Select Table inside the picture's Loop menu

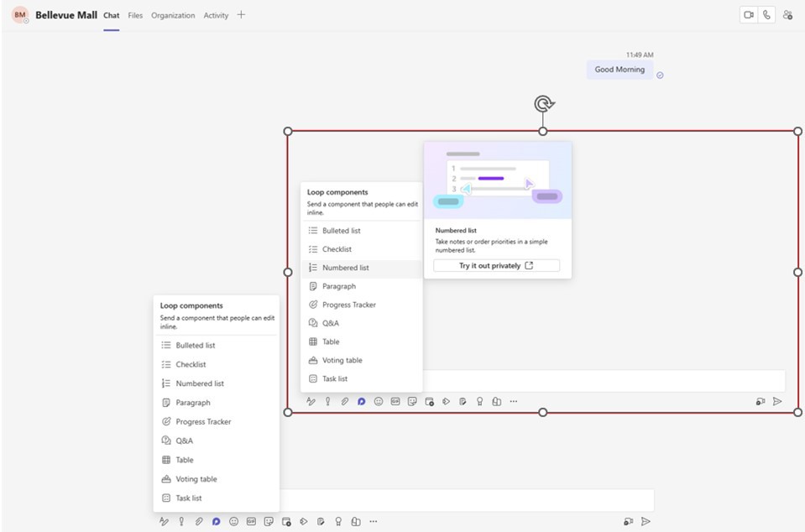tap(362, 342)
